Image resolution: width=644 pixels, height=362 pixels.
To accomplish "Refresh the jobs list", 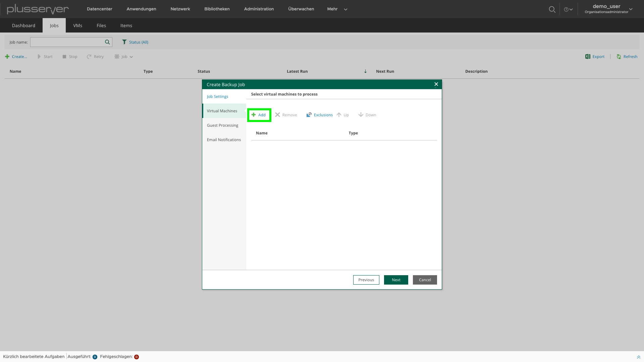I will [627, 57].
